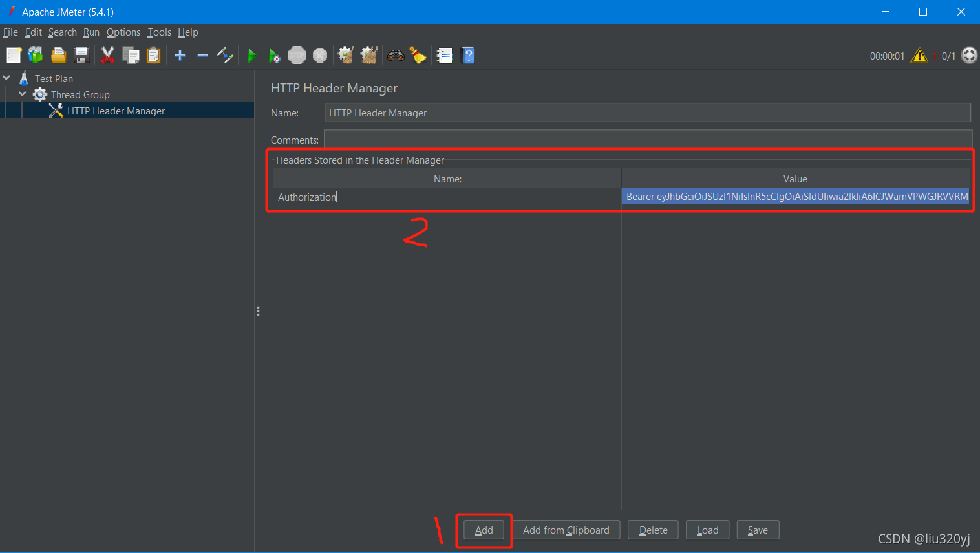Screen dimensions: 980x553
Task: Open the Tools menu
Action: pos(160,32)
